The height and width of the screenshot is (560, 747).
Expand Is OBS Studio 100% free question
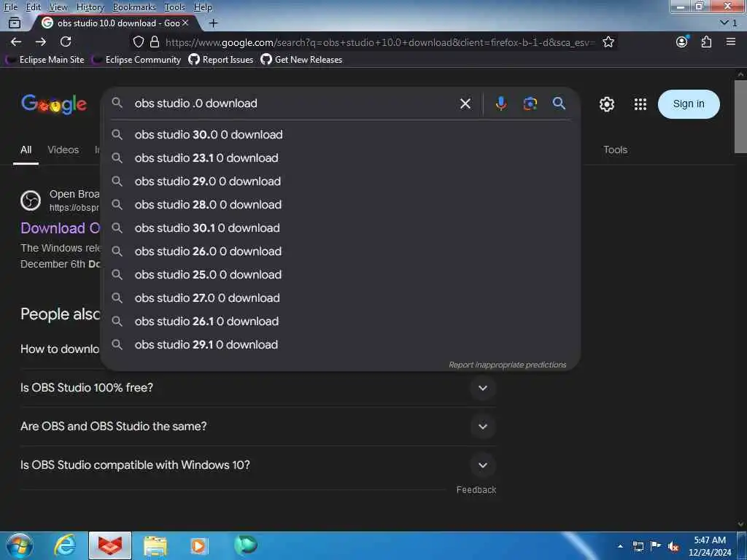click(258, 388)
